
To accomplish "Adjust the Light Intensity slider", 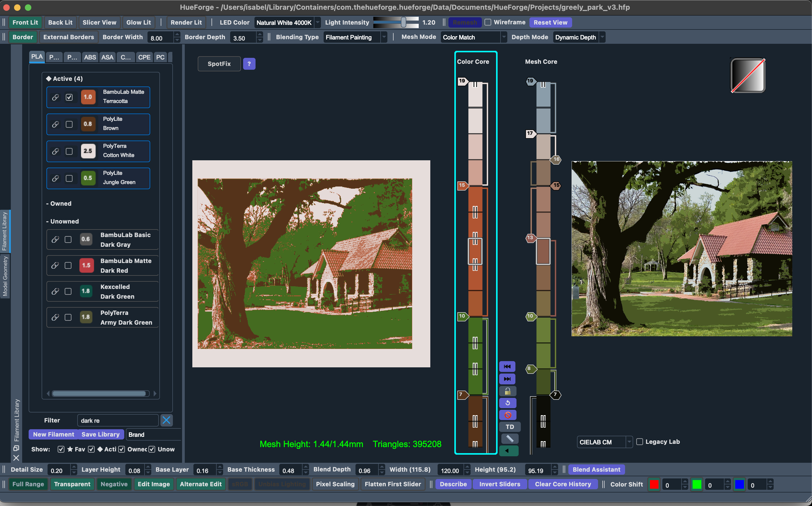I will [x=396, y=22].
